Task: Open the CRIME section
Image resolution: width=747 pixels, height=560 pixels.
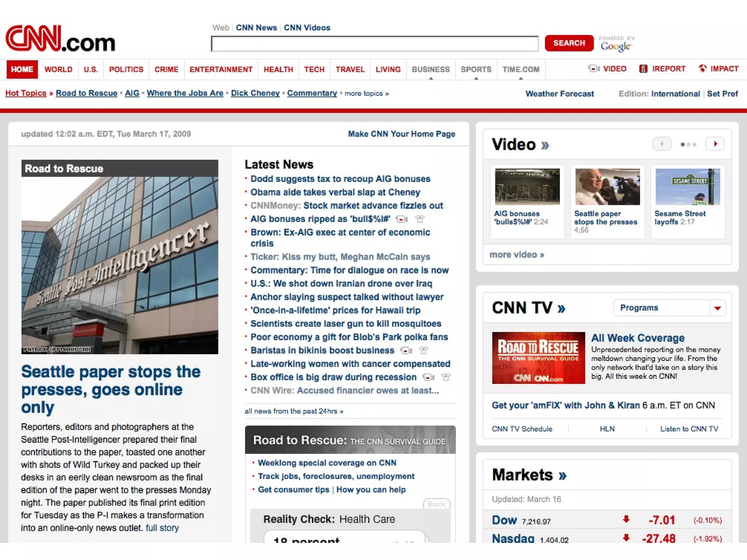Action: click(166, 69)
